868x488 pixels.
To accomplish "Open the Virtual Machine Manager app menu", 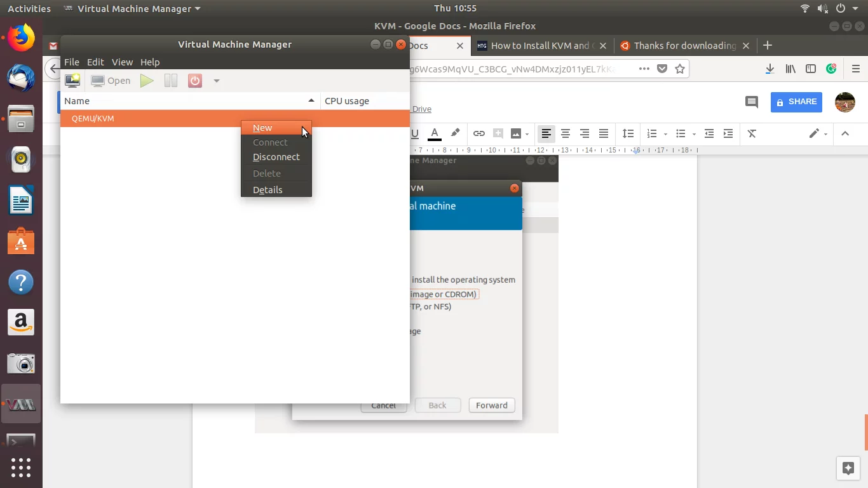I will (x=132, y=8).
